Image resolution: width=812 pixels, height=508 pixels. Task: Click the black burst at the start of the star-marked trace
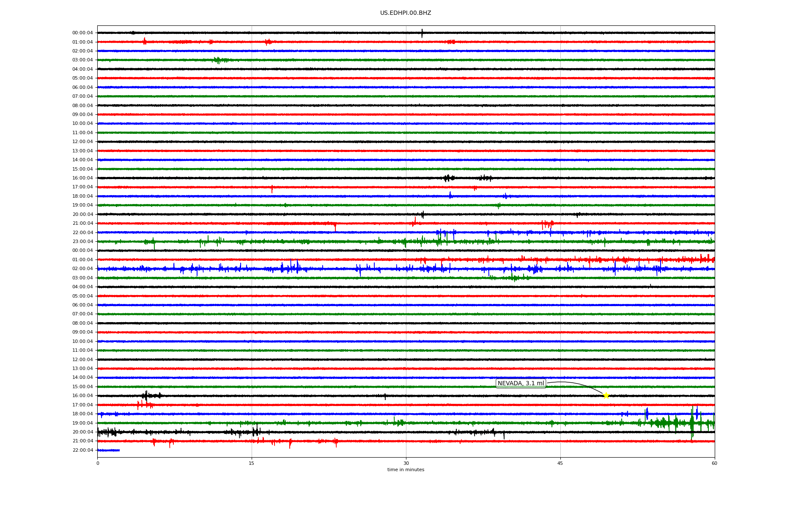click(x=146, y=395)
